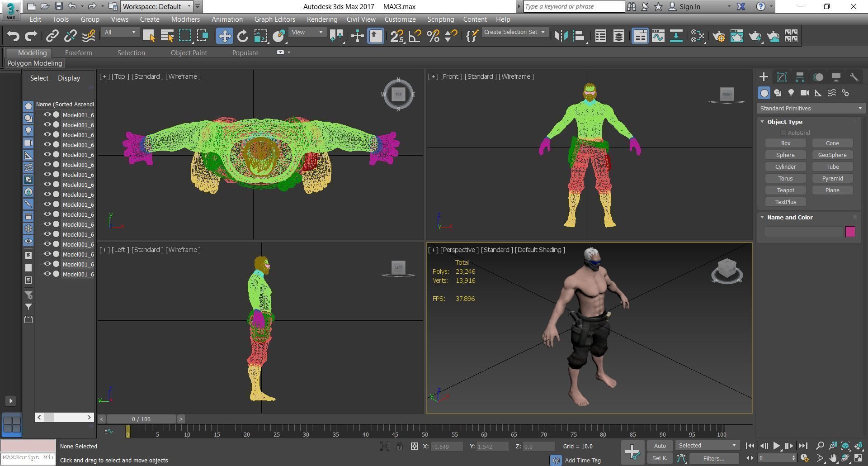Select the Cameras category icon
The image size is (868, 466).
click(x=805, y=93)
